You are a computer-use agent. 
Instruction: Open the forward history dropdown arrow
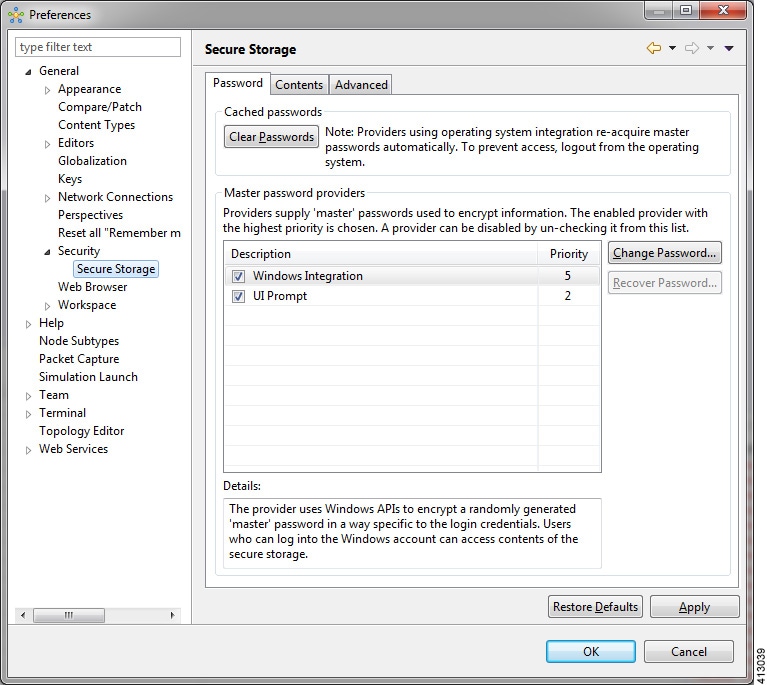click(x=710, y=48)
